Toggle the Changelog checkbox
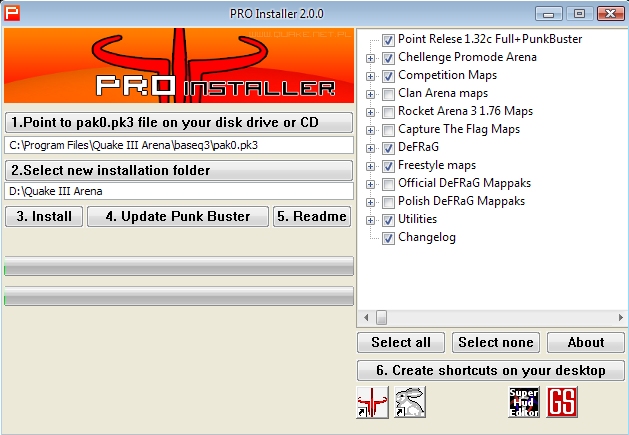The image size is (629, 435). (x=388, y=238)
